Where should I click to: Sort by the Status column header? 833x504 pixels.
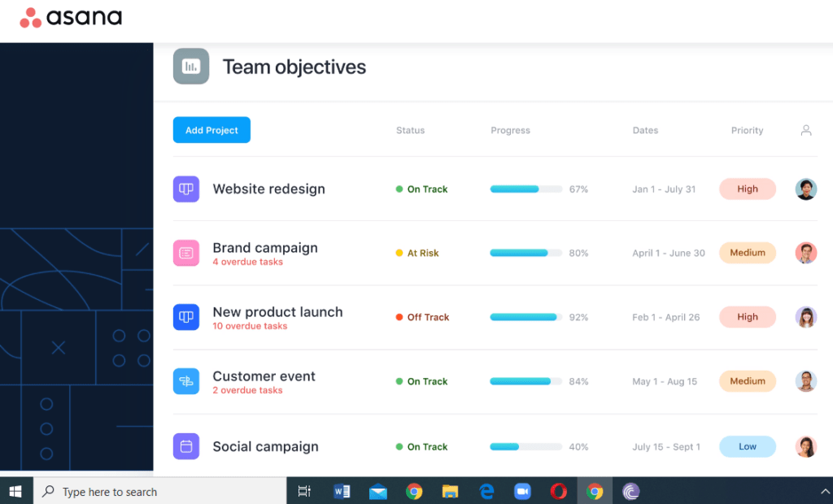point(410,130)
